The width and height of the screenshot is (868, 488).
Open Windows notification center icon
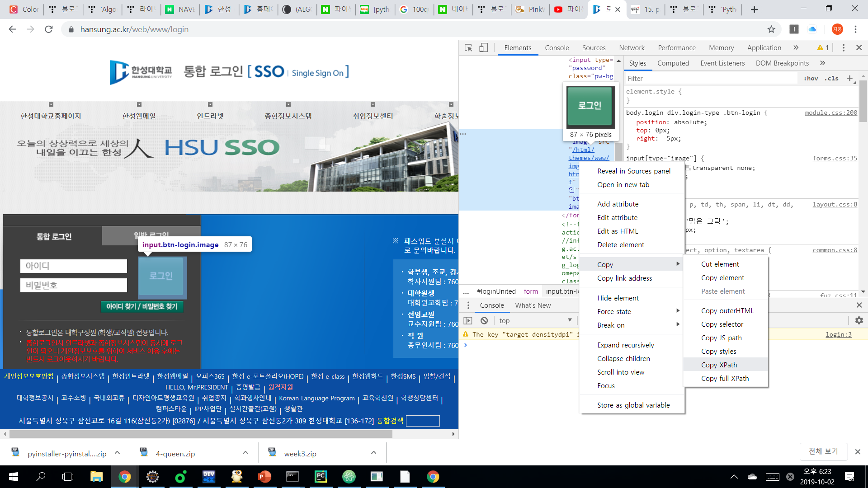point(849,477)
